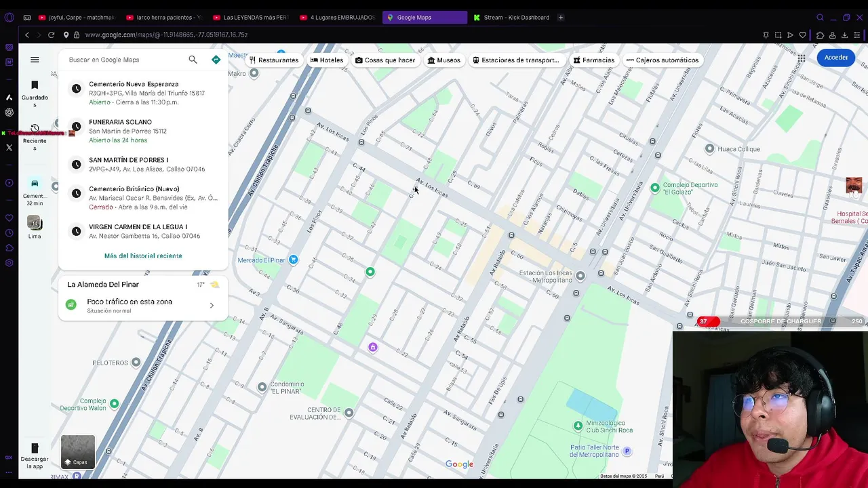
Task: Open directions with the blue diamond icon
Action: tap(216, 60)
